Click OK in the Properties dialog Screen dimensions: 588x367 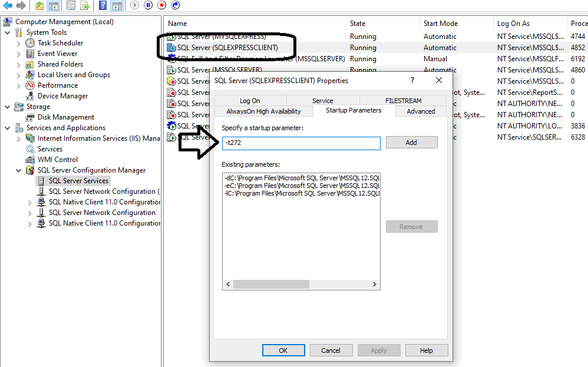(283, 351)
